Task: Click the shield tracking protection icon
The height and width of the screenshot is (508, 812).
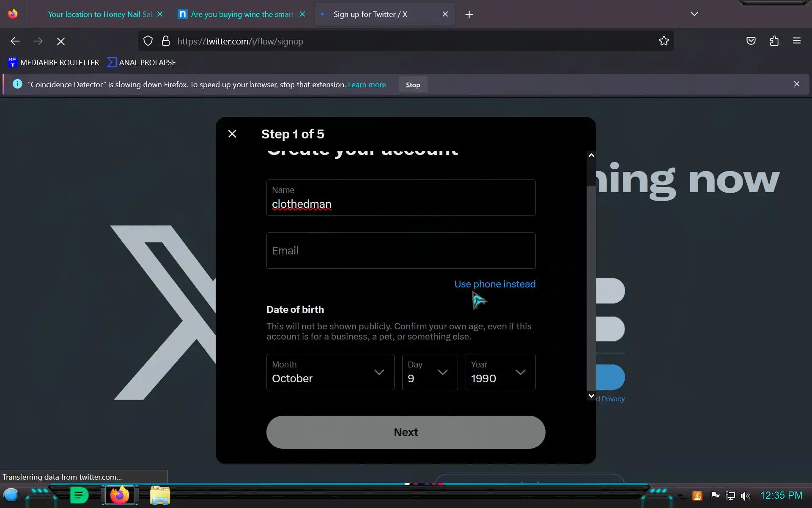Action: tap(148, 41)
